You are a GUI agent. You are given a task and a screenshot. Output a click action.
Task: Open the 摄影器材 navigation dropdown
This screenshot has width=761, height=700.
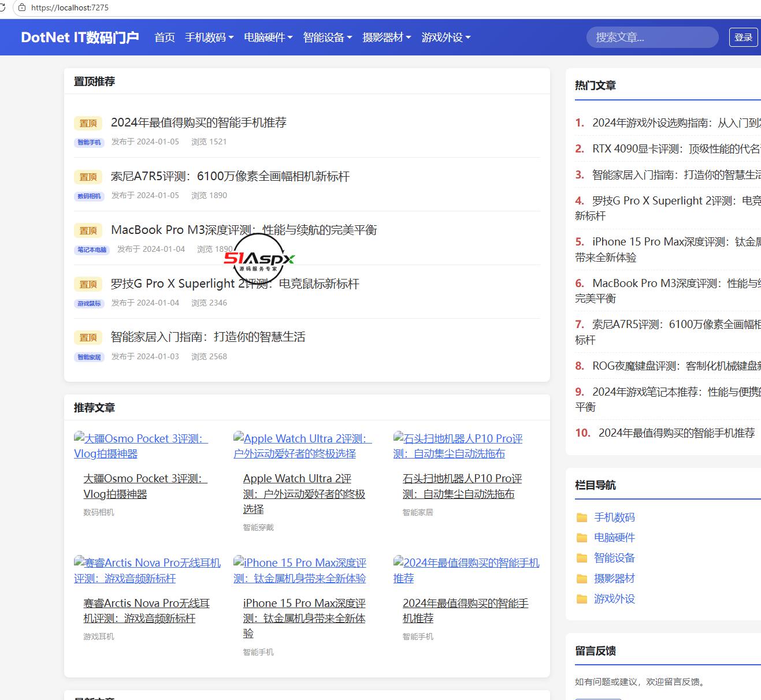387,38
